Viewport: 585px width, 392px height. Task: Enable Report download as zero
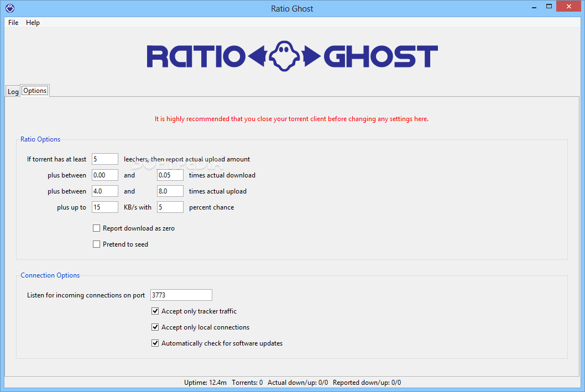(97, 228)
